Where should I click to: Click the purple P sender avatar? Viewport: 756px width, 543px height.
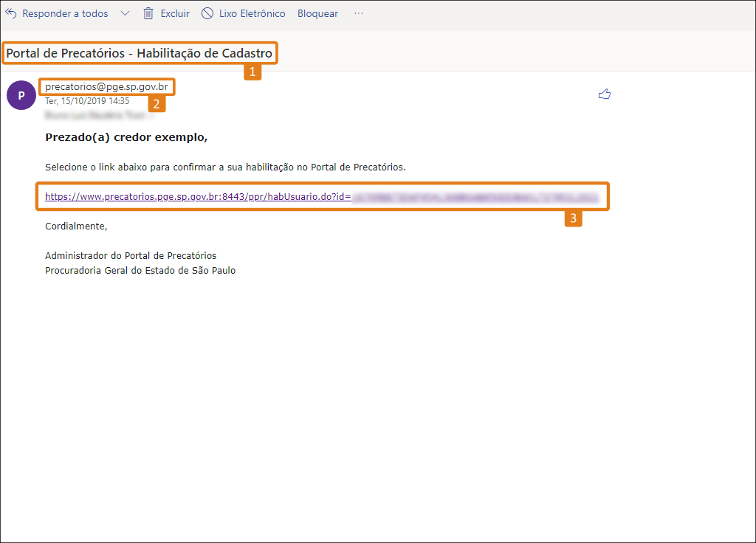21,95
